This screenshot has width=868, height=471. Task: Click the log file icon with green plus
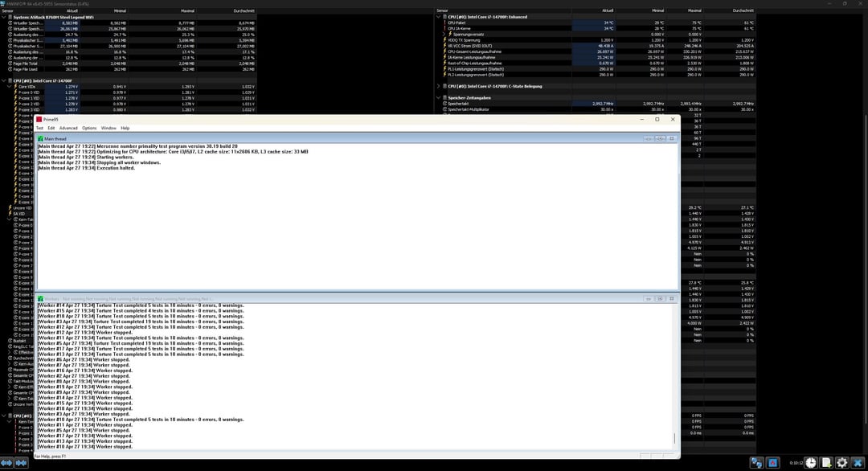coord(826,463)
